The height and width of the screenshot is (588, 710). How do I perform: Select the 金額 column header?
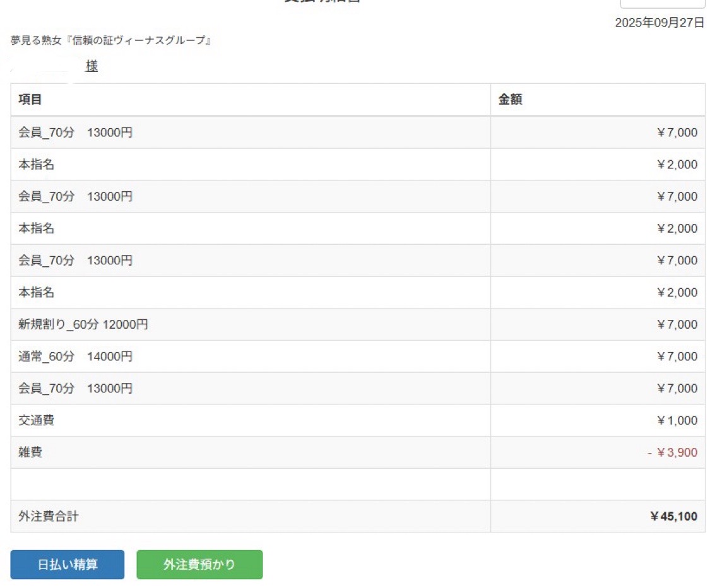click(510, 100)
